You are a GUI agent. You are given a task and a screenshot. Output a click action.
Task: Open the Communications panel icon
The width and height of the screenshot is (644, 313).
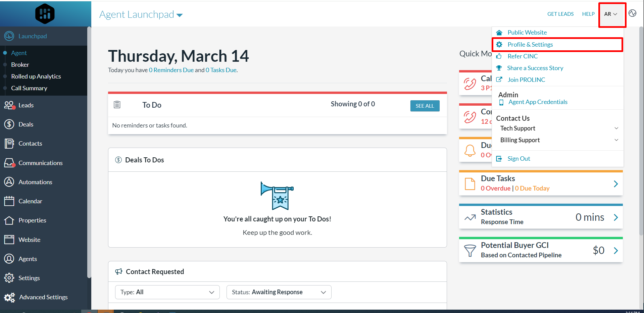pos(9,163)
